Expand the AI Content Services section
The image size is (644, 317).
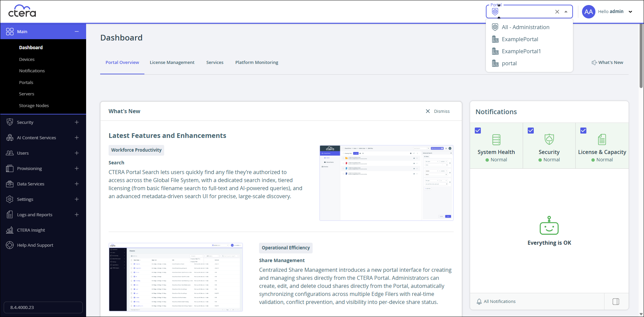[77, 138]
